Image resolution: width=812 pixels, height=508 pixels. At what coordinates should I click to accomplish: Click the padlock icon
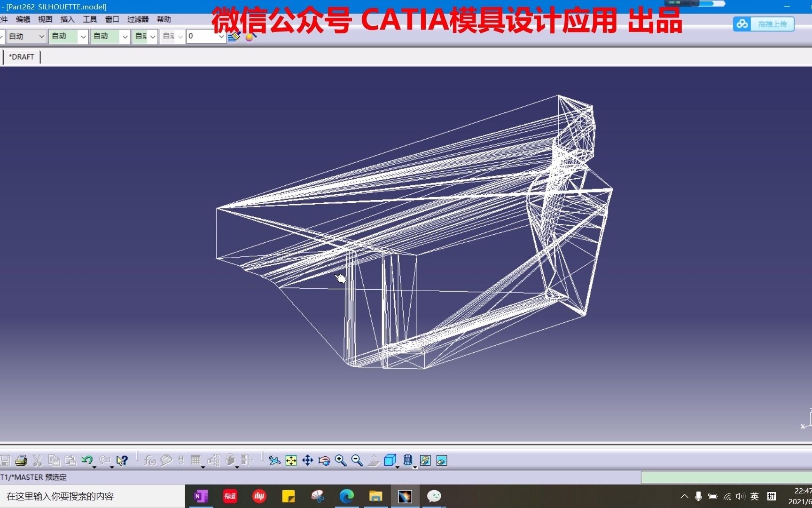coord(230,460)
